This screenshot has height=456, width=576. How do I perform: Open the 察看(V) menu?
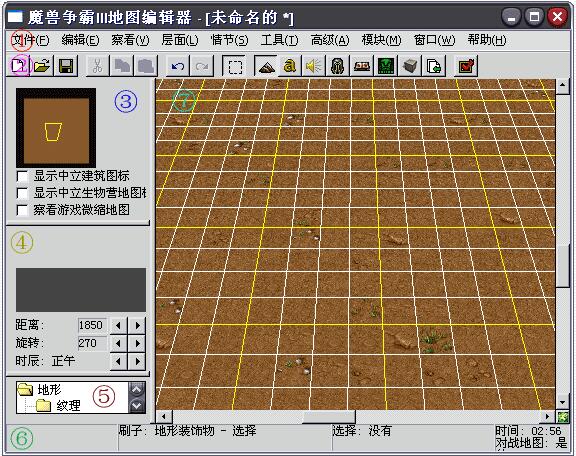130,40
